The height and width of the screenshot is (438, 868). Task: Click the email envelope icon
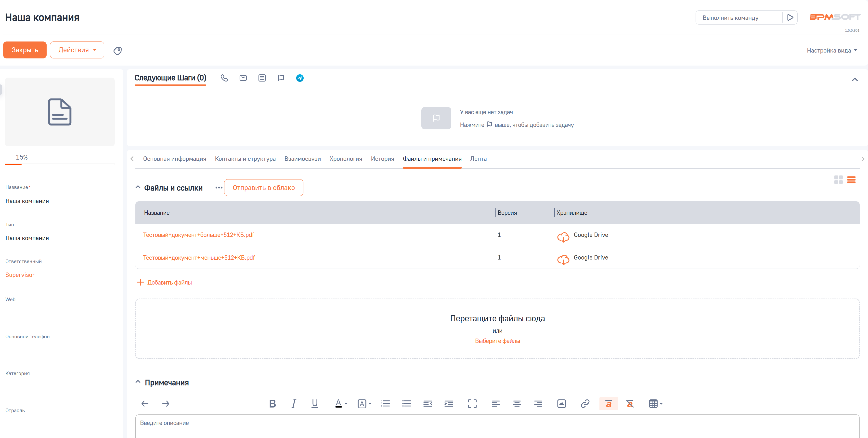pyautogui.click(x=243, y=78)
